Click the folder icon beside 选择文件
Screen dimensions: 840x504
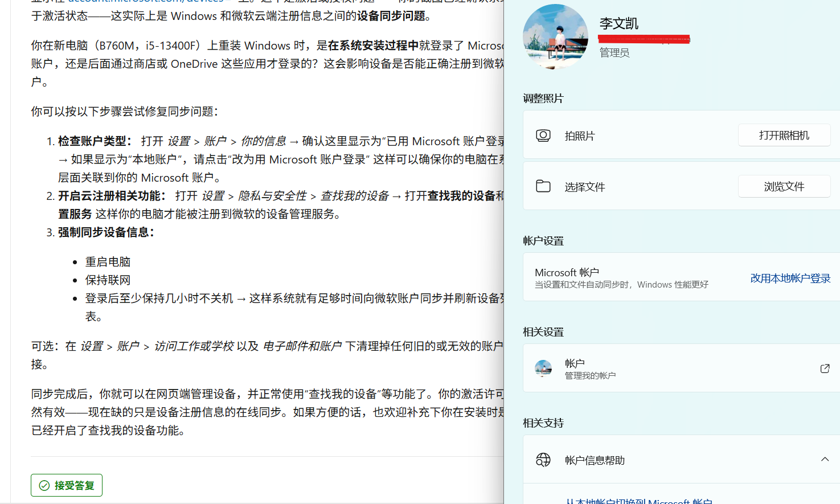point(543,186)
